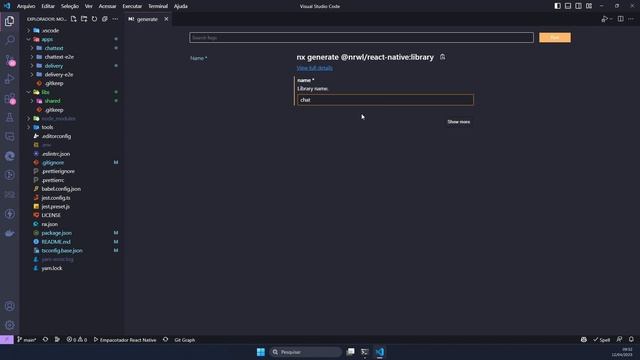This screenshot has width=640, height=360.
Task: Open the Accounts icon in activity bar
Action: pyautogui.click(x=10, y=306)
